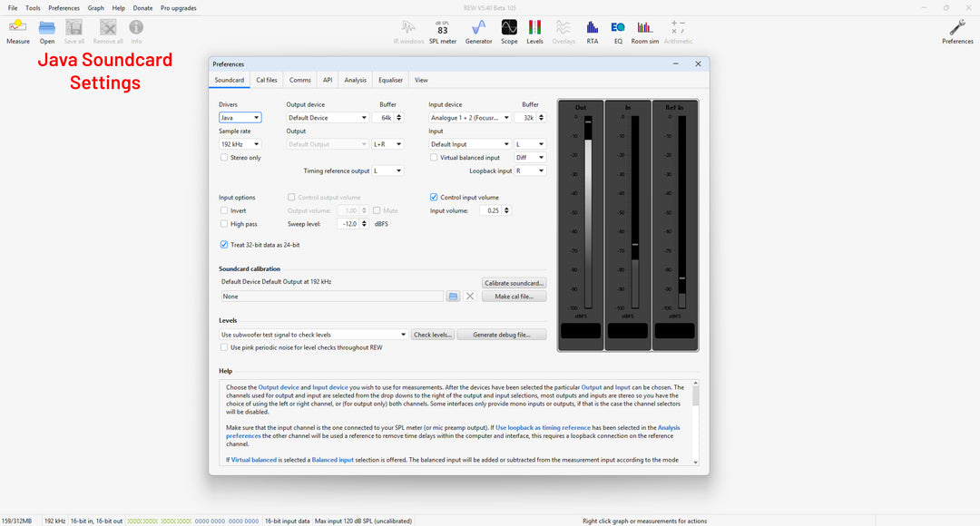Image resolution: width=980 pixels, height=526 pixels.
Task: Click the Calibrate soundcard button
Action: coord(514,283)
